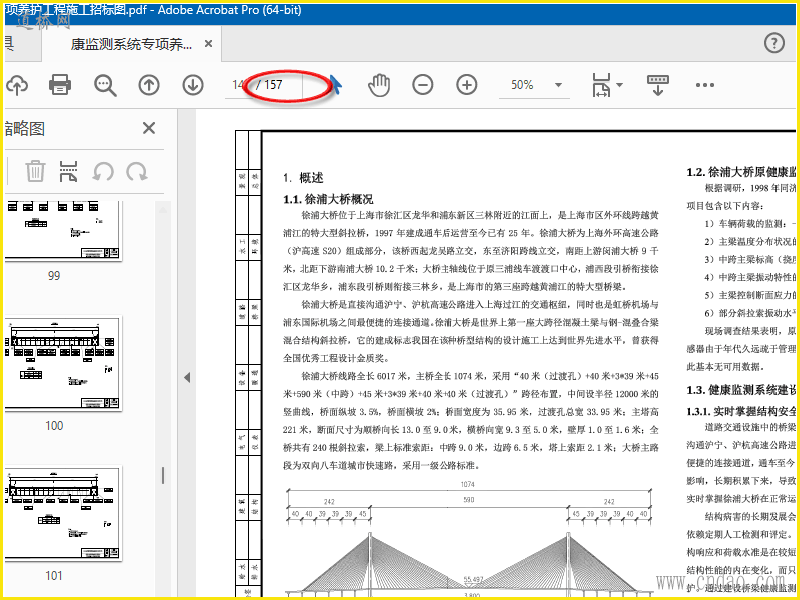Select page 99 thumbnail

point(63,231)
